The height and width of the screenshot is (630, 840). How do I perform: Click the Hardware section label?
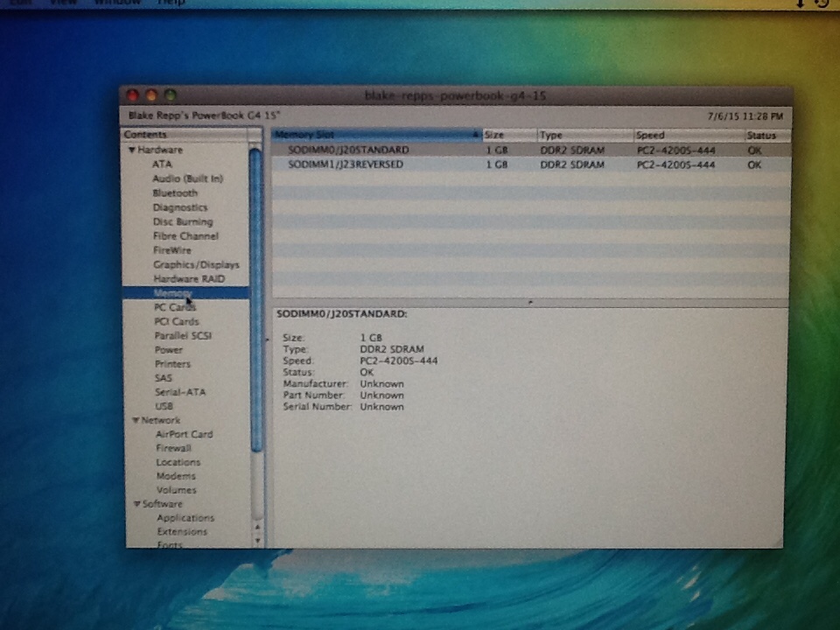pyautogui.click(x=160, y=150)
